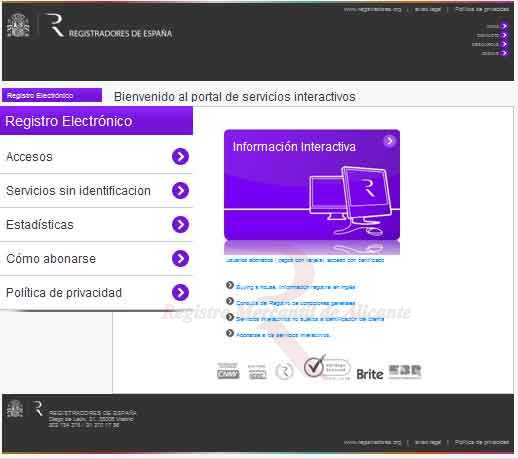Image resolution: width=518 pixels, height=459 pixels.
Task: Click the large Registro Electrónico menu heading
Action: coord(96,121)
